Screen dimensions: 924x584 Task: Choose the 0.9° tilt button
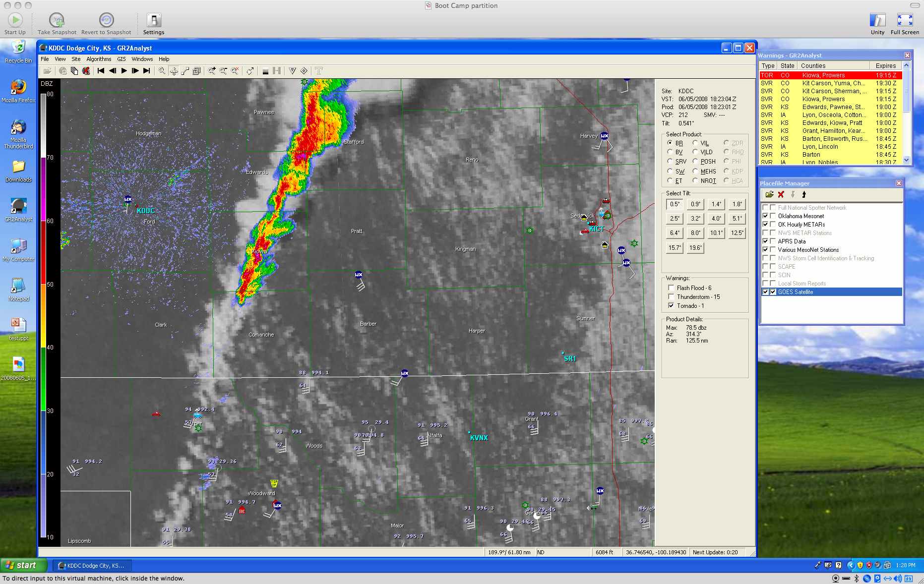point(696,204)
